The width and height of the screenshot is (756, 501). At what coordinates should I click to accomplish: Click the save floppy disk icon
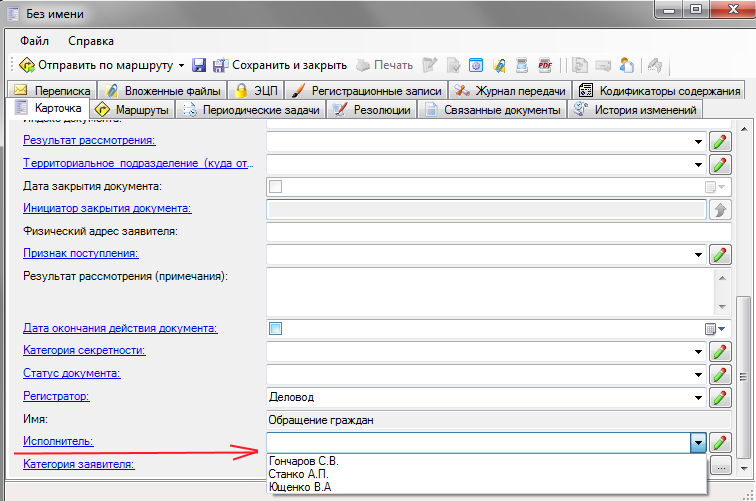[x=199, y=65]
